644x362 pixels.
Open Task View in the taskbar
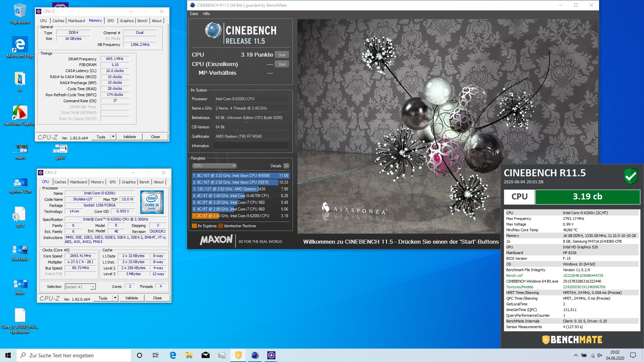(156, 355)
